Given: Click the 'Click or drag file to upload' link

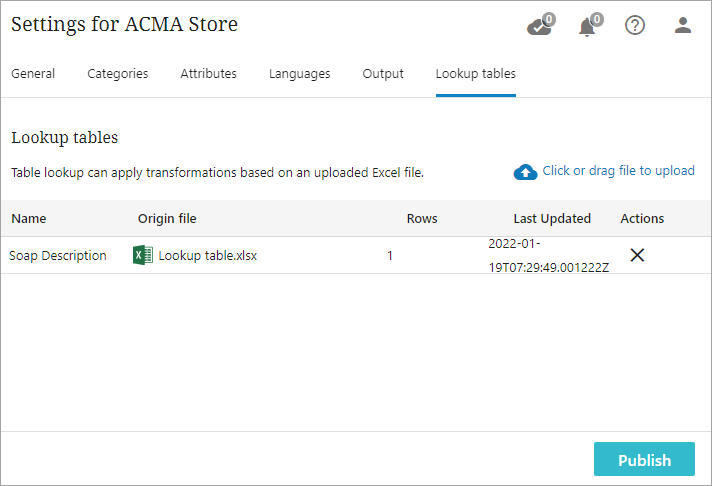Looking at the screenshot, I should [618, 171].
